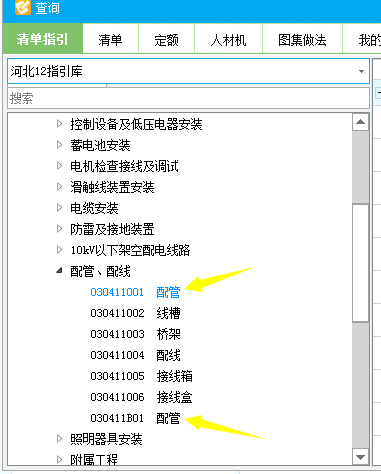Select item 030411004 配线
This screenshot has width=381, height=474.
pos(135,355)
